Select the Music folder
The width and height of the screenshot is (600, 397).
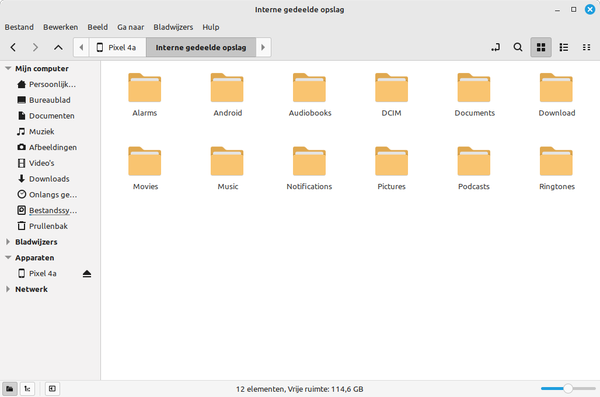pos(227,168)
